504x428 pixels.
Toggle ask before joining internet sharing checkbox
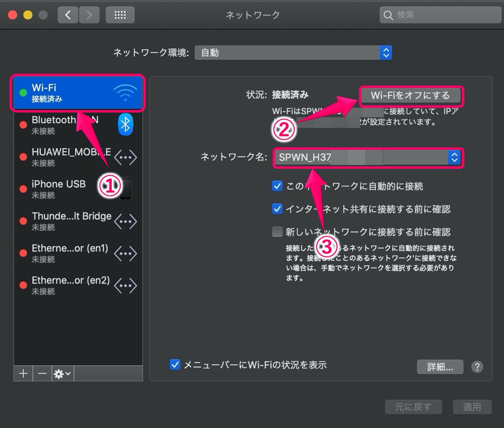tap(277, 209)
